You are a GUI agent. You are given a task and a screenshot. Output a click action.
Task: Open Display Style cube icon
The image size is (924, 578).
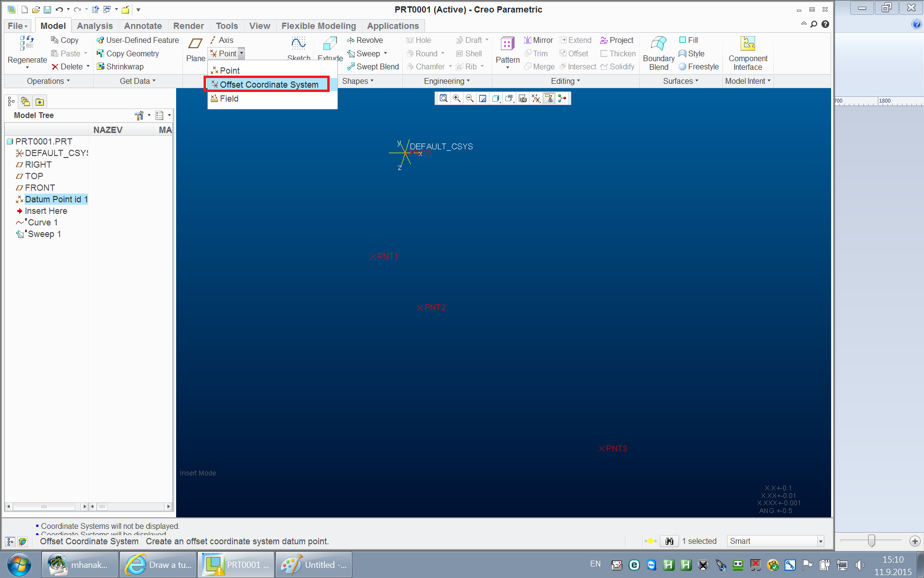click(496, 98)
